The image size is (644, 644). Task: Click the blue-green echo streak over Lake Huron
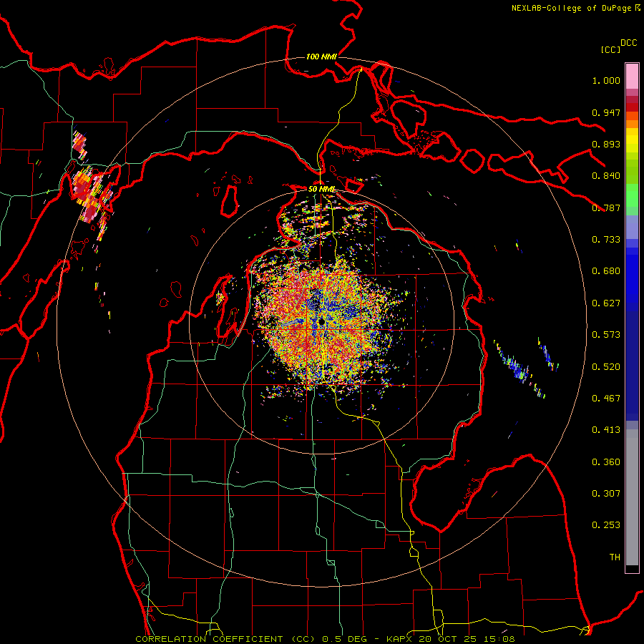tap(519, 369)
